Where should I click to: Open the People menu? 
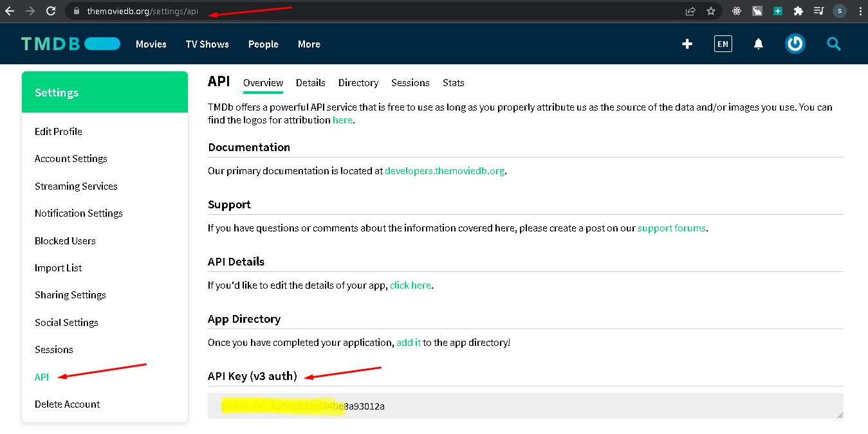point(263,44)
